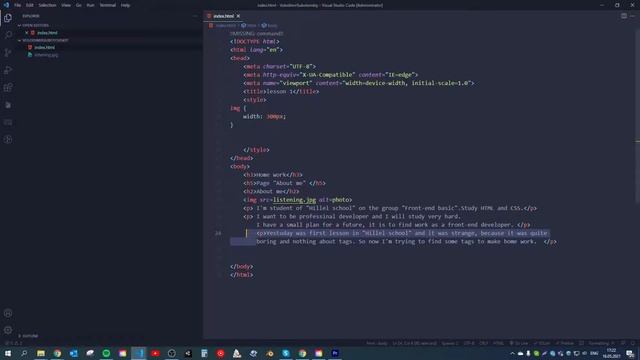Viewport: 640px width, 360px height.
Task: Select the index.html editor tab
Action: click(223, 16)
